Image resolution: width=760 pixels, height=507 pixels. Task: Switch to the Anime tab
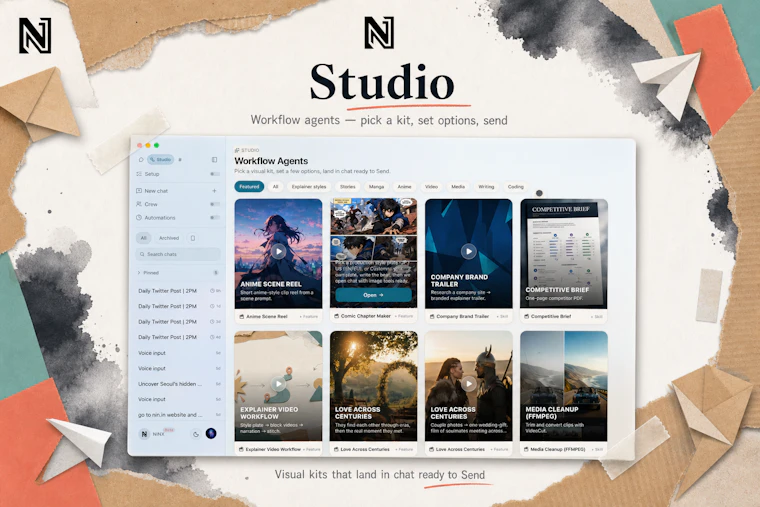click(x=404, y=187)
